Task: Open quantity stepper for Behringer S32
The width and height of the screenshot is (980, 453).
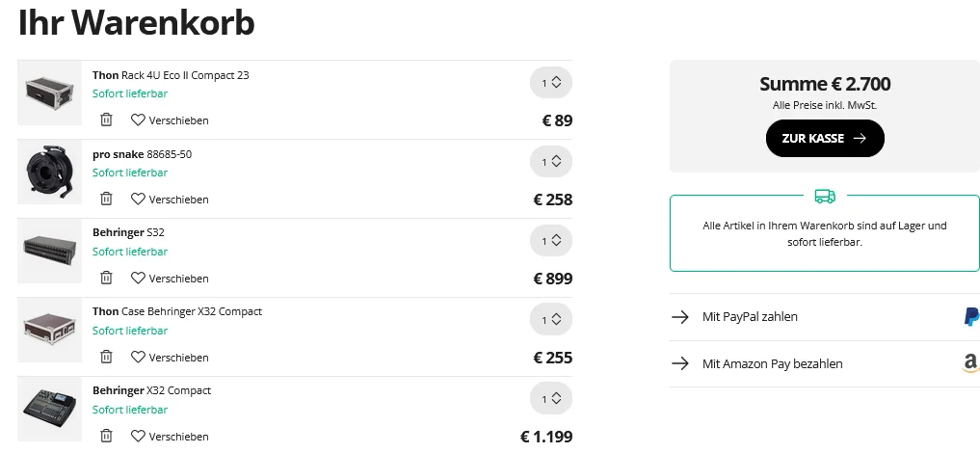Action: [551, 241]
